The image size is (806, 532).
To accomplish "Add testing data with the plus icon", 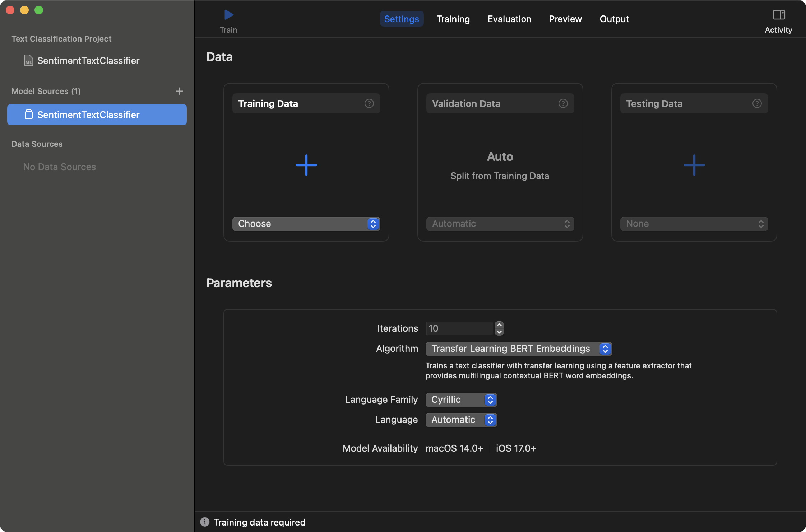I will (694, 165).
